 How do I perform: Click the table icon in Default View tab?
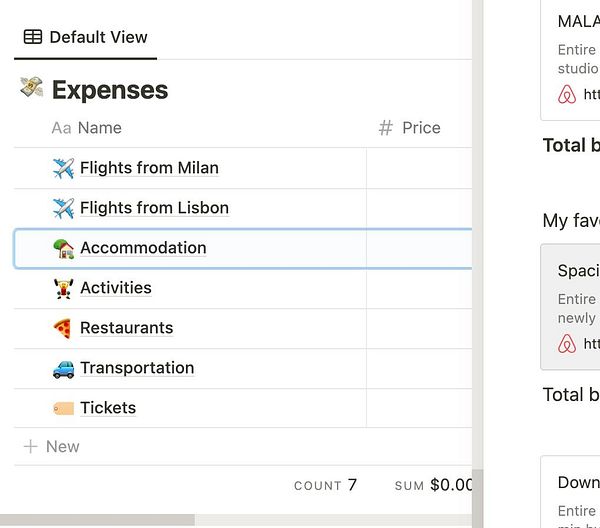(x=33, y=37)
